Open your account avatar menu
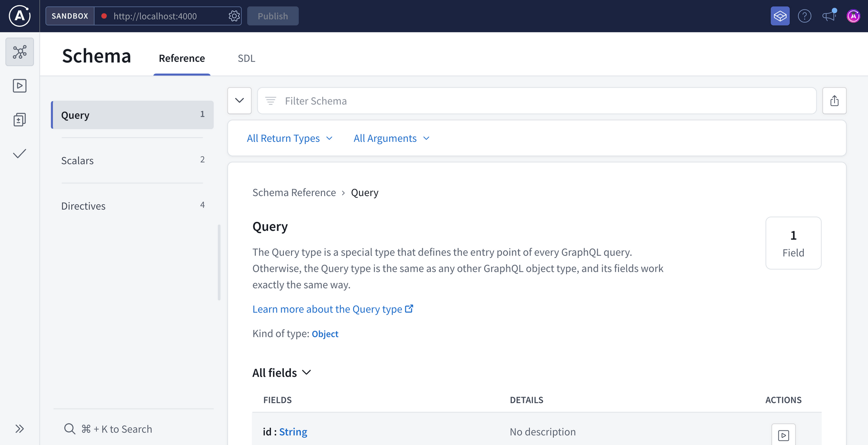Image resolution: width=868 pixels, height=445 pixels. click(854, 16)
